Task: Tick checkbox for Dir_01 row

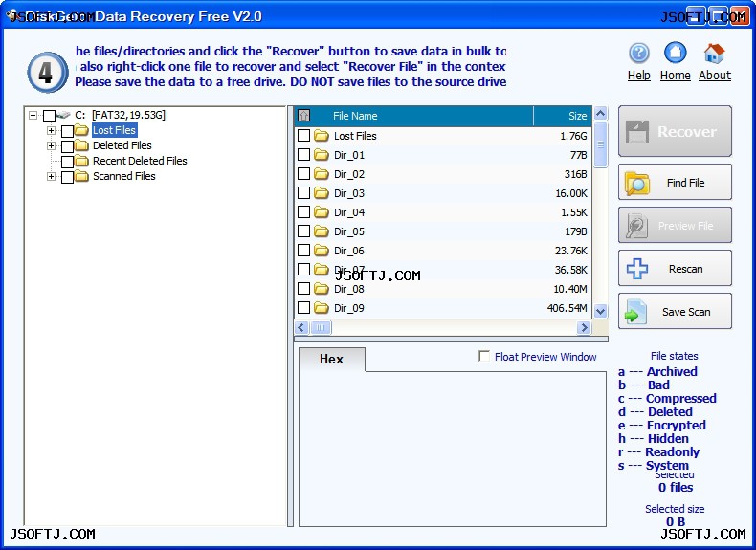Action: point(303,154)
